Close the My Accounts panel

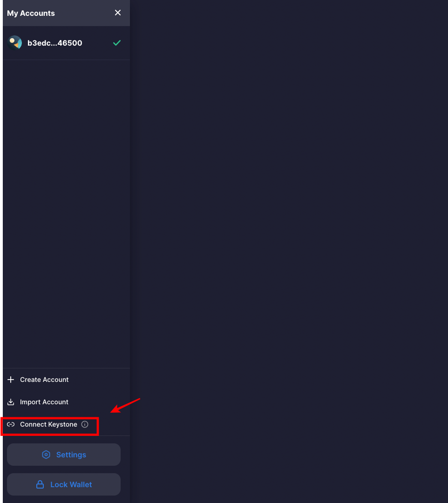click(118, 13)
